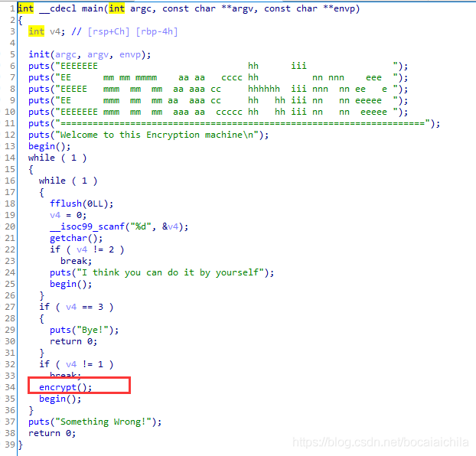
Task: Click the 'return 0;' on line 30
Action: [73, 341]
